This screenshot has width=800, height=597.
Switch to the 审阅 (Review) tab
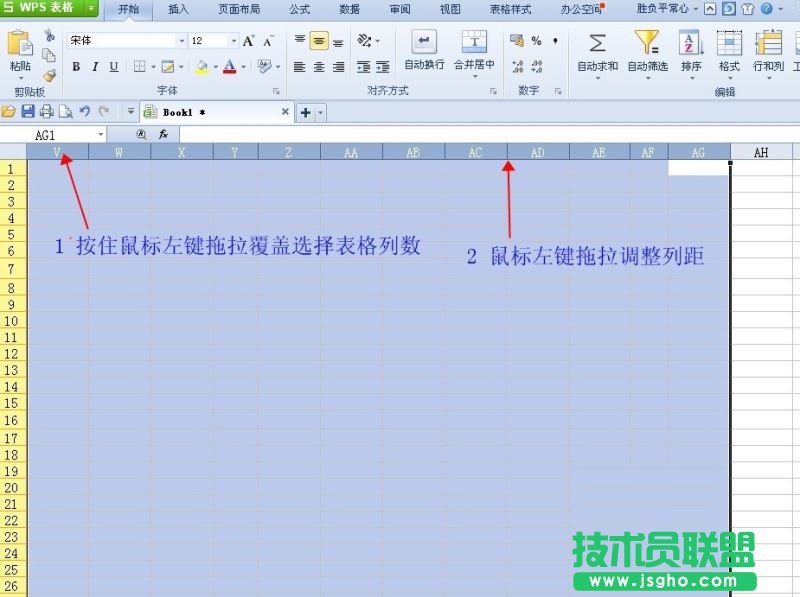pos(400,9)
